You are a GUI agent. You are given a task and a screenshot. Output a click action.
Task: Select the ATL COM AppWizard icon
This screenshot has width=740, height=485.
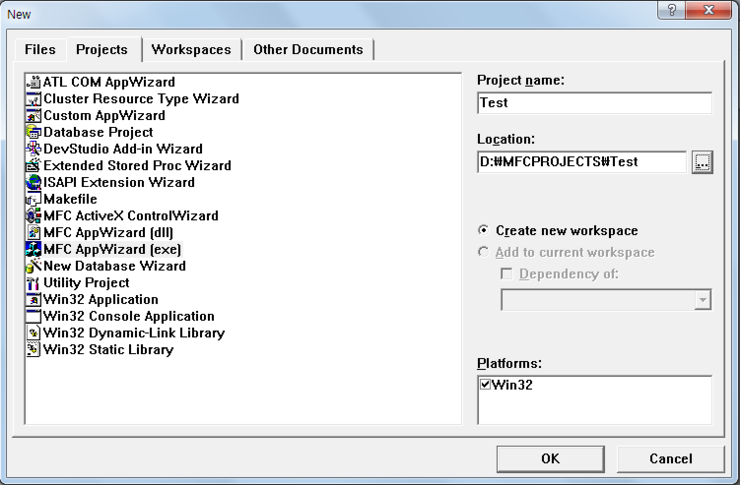34,82
